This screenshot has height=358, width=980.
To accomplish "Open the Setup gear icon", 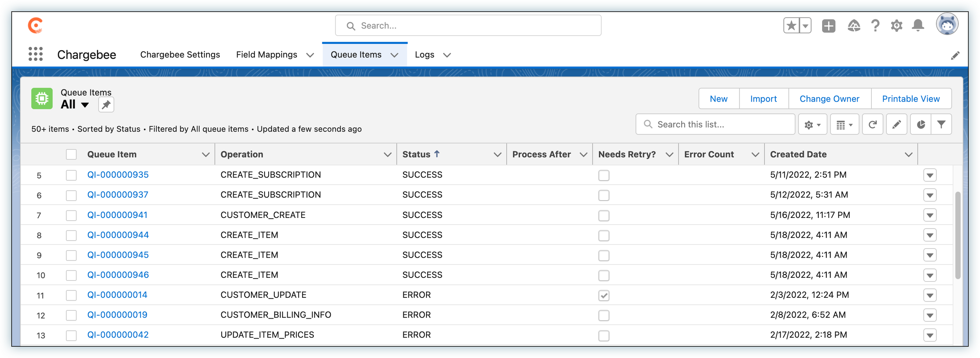I will pos(896,25).
